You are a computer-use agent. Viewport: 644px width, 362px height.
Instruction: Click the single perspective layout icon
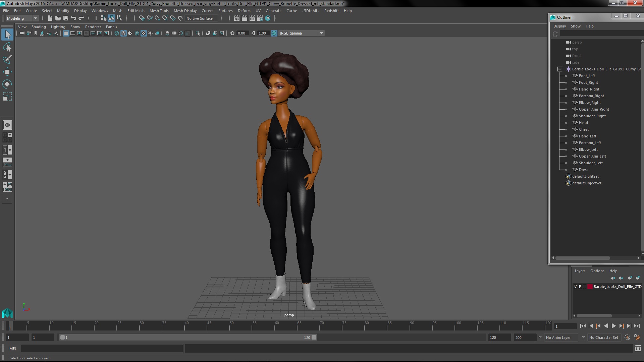7,125
